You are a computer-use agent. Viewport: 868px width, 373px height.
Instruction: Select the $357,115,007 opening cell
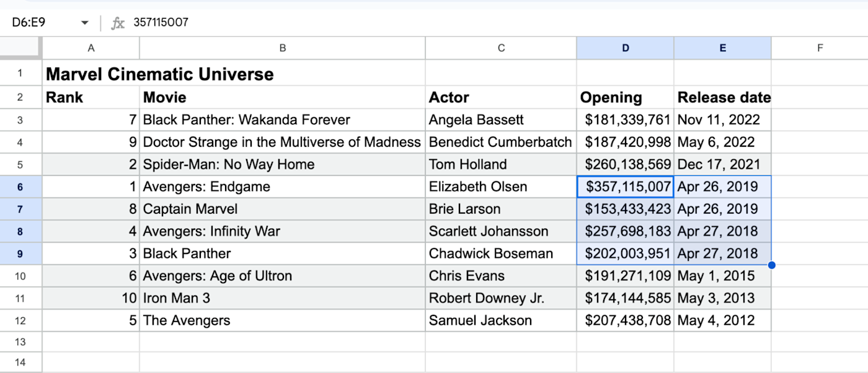(625, 186)
